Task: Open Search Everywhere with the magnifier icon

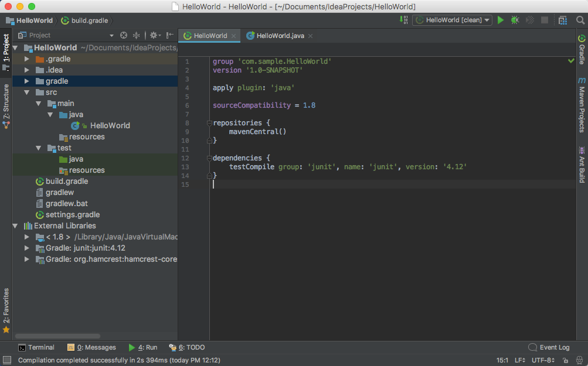Action: coord(580,20)
